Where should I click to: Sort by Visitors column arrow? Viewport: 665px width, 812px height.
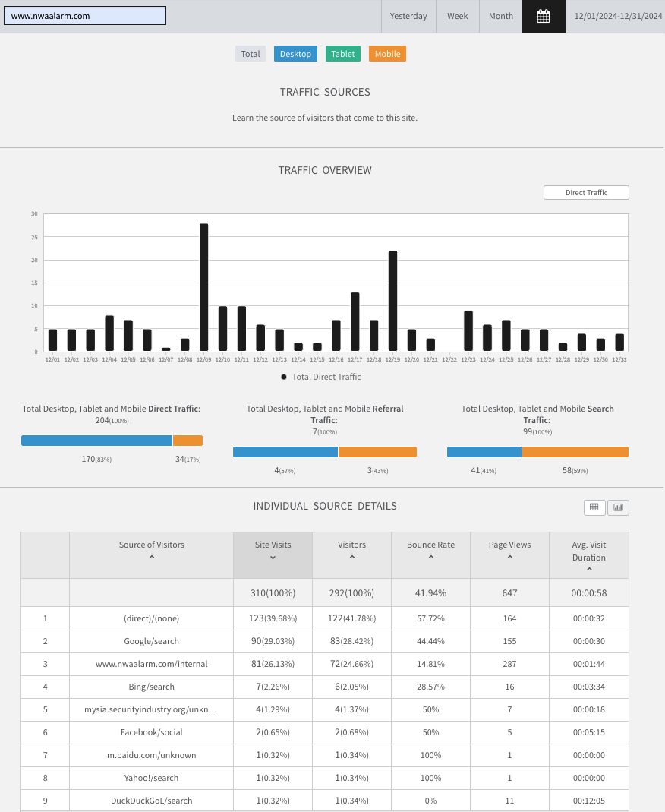(352, 558)
